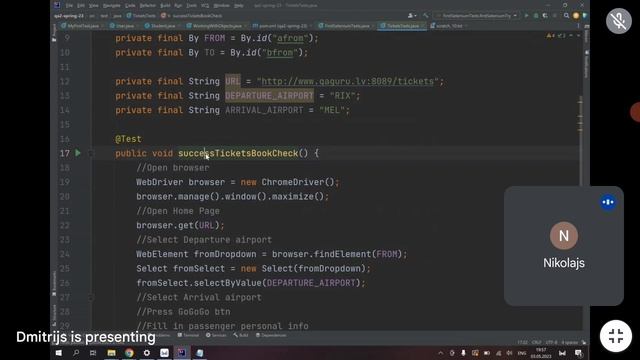Image resolution: width=640 pixels, height=360 pixels.
Task: Open Chrome from taskbar
Action: coord(129,353)
